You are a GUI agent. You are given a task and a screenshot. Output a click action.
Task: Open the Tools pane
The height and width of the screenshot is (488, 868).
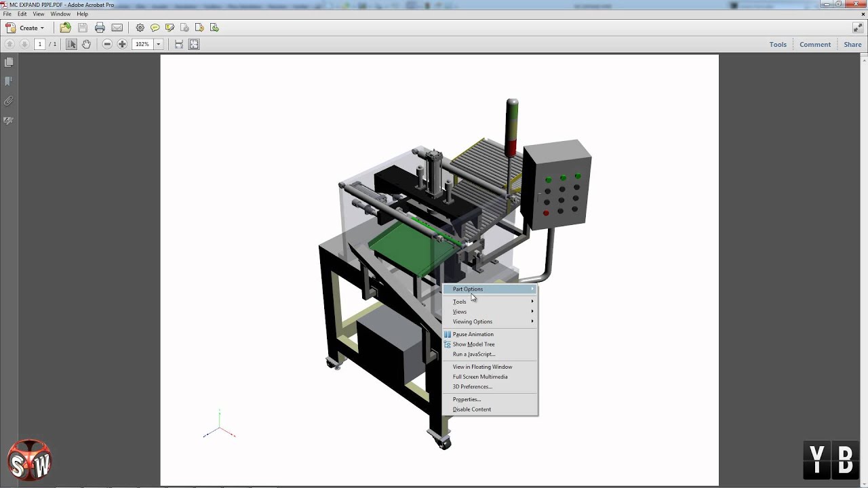pyautogui.click(x=778, y=45)
